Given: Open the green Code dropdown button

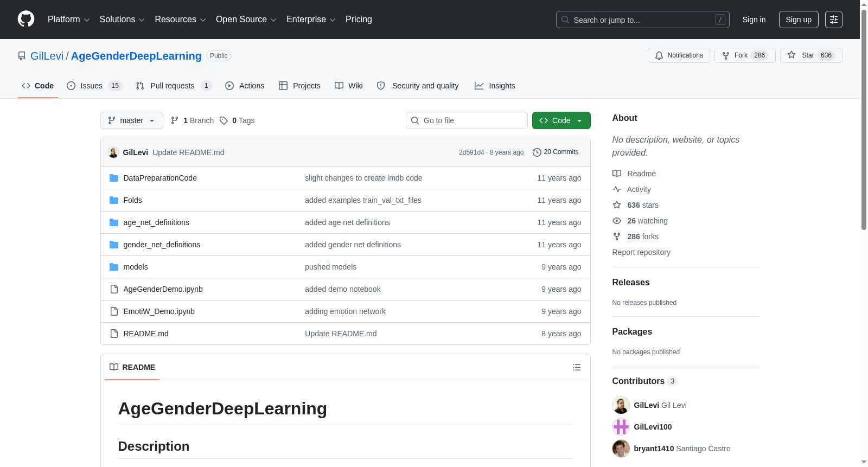Looking at the screenshot, I should (x=561, y=120).
